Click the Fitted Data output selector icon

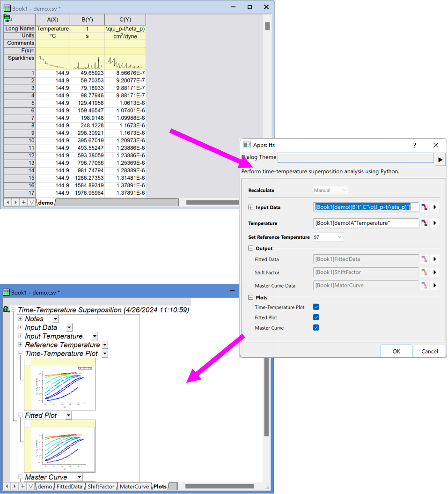[x=425, y=259]
